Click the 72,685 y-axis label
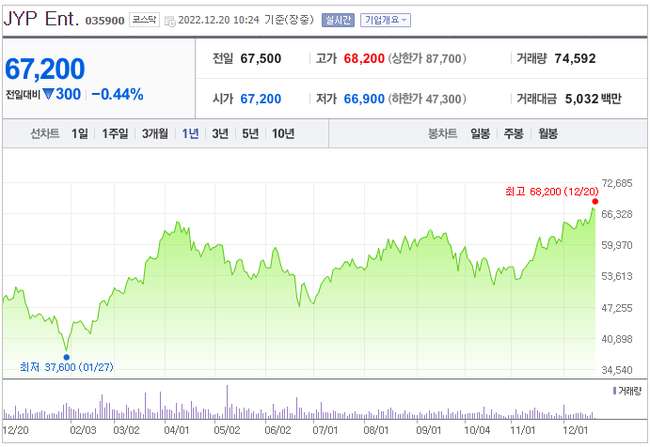The image size is (650, 447). pyautogui.click(x=617, y=183)
